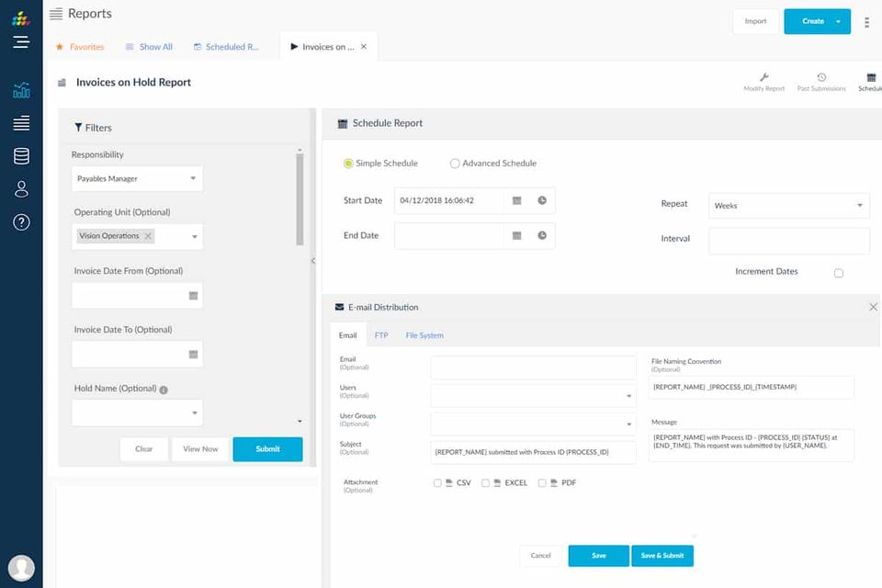882x588 pixels.
Task: Open clock time picker for End Date
Action: [542, 235]
